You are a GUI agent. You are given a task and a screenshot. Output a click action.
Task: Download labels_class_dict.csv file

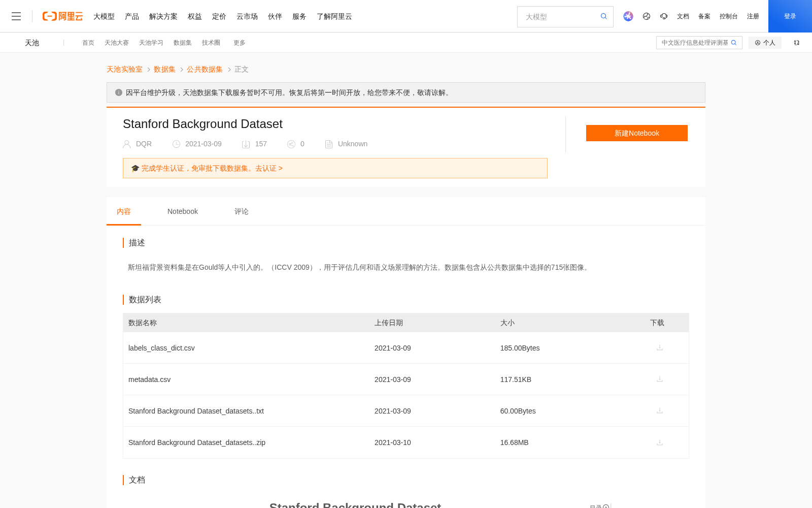(660, 348)
